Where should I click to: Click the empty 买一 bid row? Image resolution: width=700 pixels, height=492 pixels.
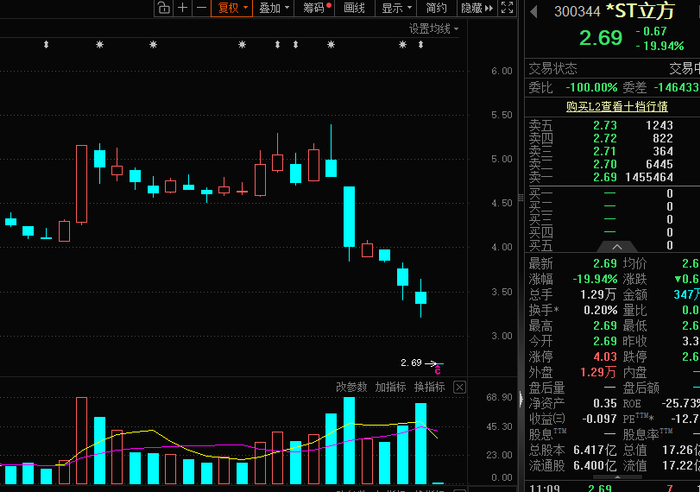pos(612,194)
